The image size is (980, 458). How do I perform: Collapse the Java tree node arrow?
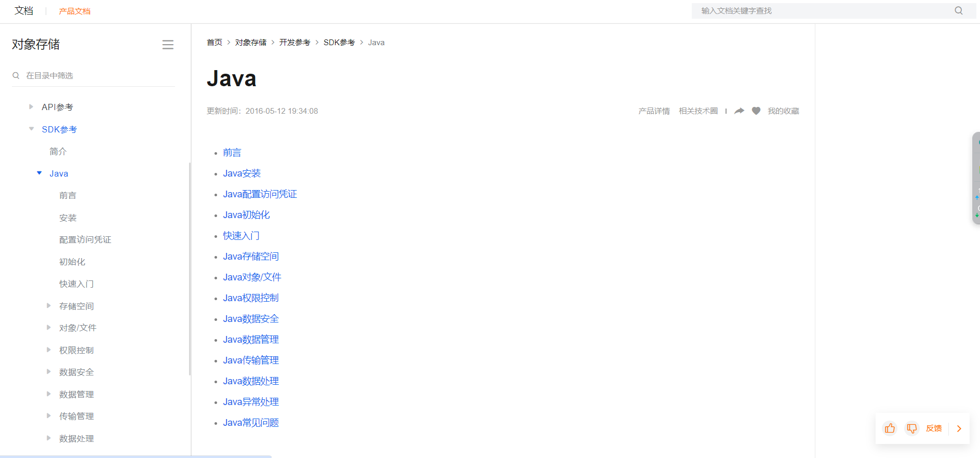[x=39, y=173]
